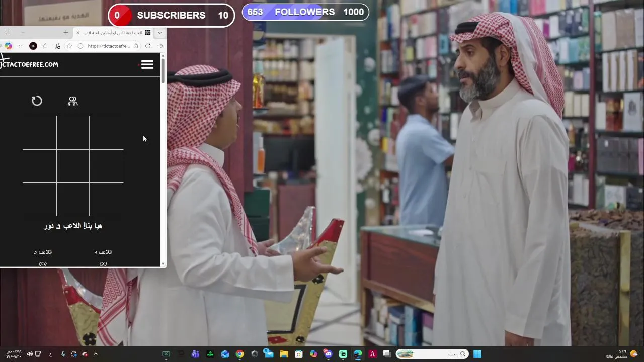The width and height of the screenshot is (644, 362).
Task: Mark the bottom-right cell of the board
Action: (x=107, y=199)
